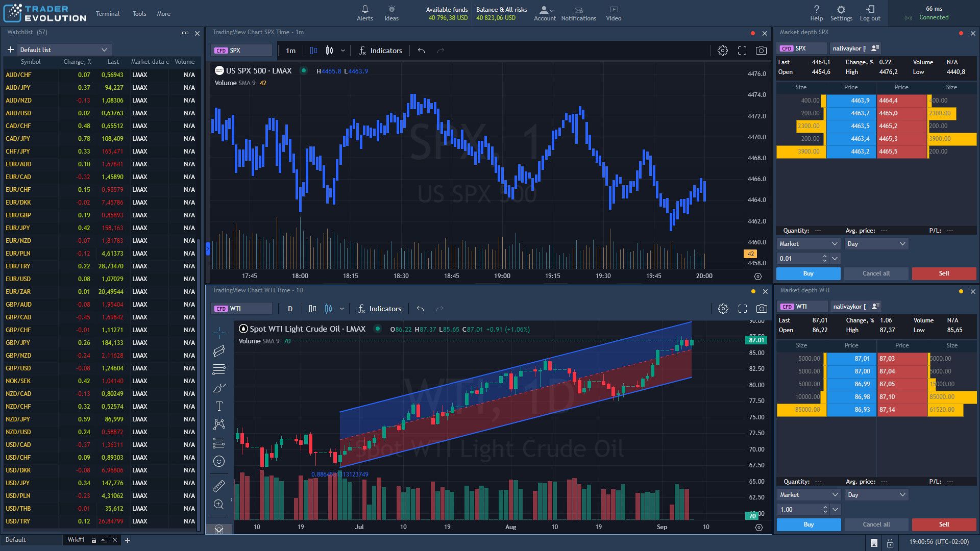Open the Ideas lightbulb icon
This screenshot has height=551, width=980.
[391, 9]
